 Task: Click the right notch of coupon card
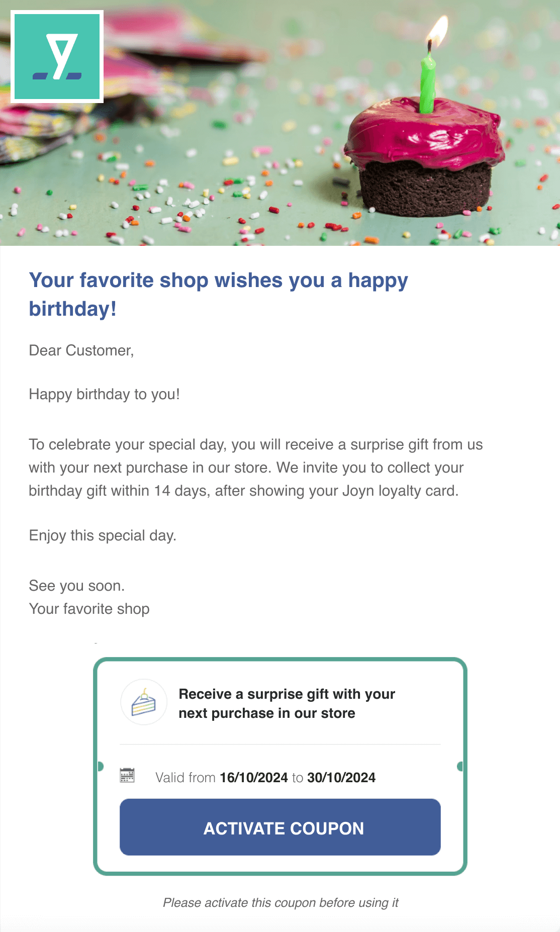pos(459,766)
